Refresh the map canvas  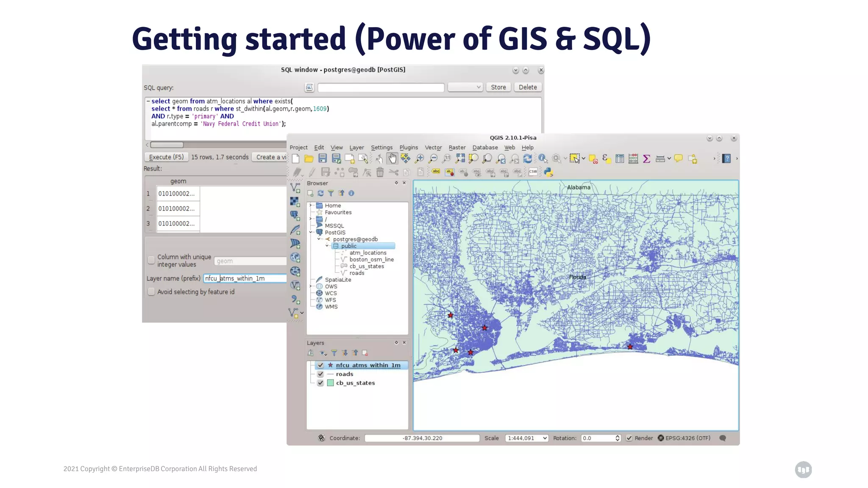coord(528,158)
